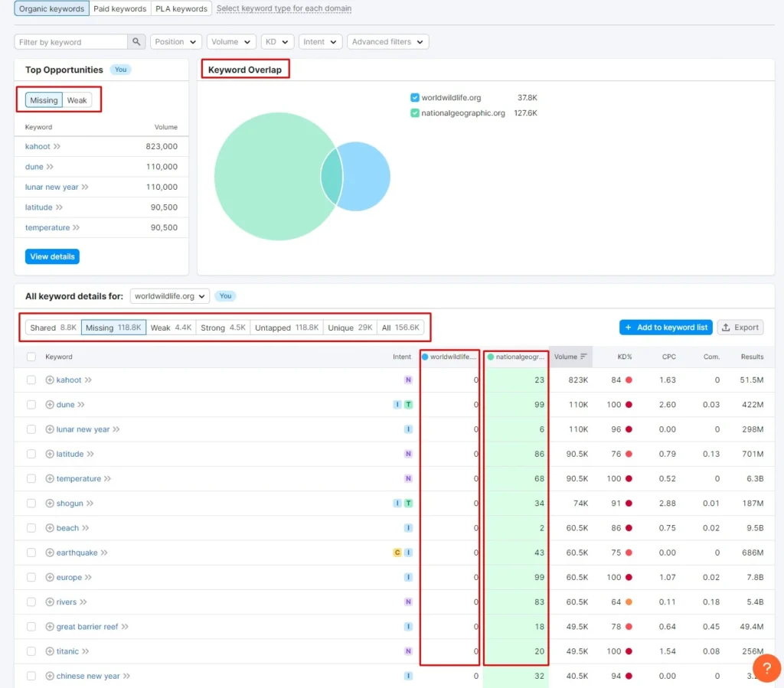
Task: Open lunar new year link in Top Opportunities
Action: click(x=51, y=187)
